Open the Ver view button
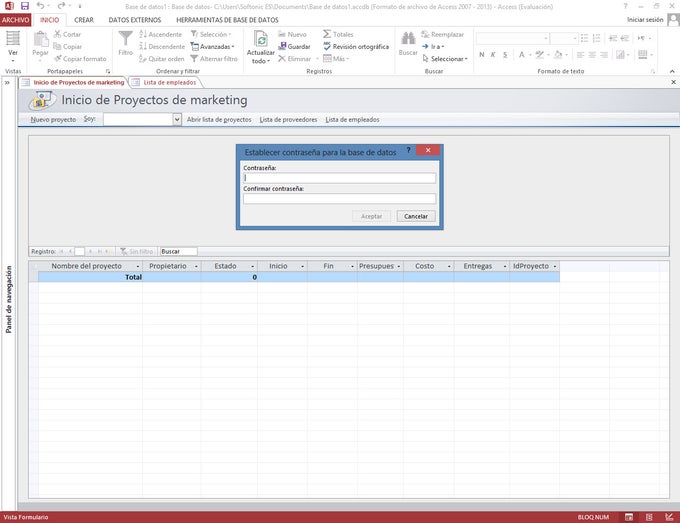The image size is (680, 523). tap(13, 45)
